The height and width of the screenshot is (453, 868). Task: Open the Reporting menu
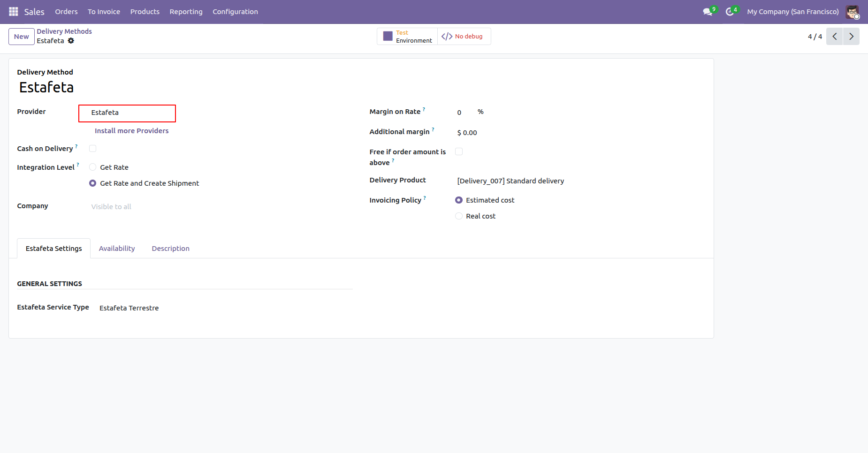[x=186, y=12]
